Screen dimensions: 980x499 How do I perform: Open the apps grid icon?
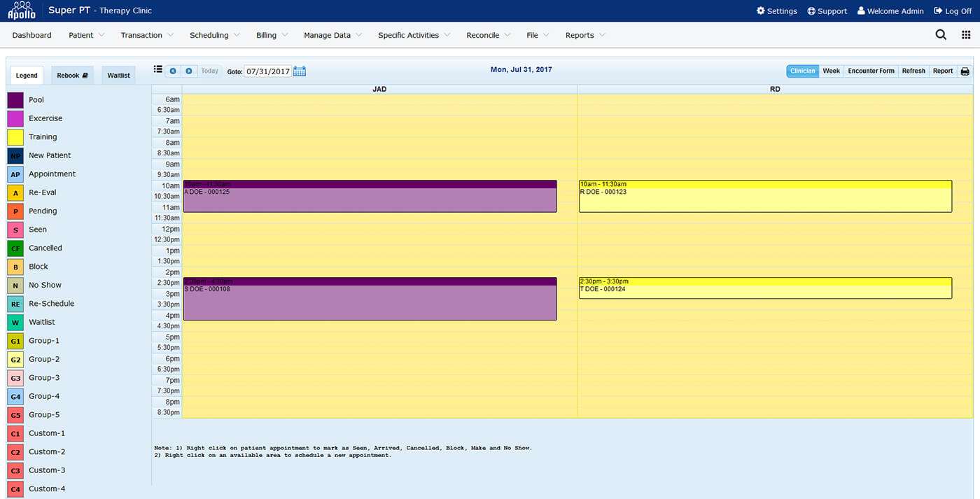(x=966, y=35)
